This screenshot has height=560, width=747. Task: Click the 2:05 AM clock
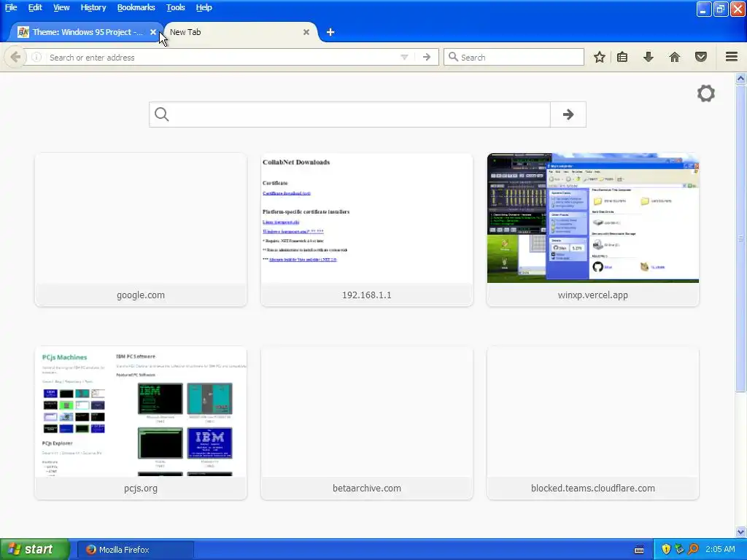pos(720,550)
